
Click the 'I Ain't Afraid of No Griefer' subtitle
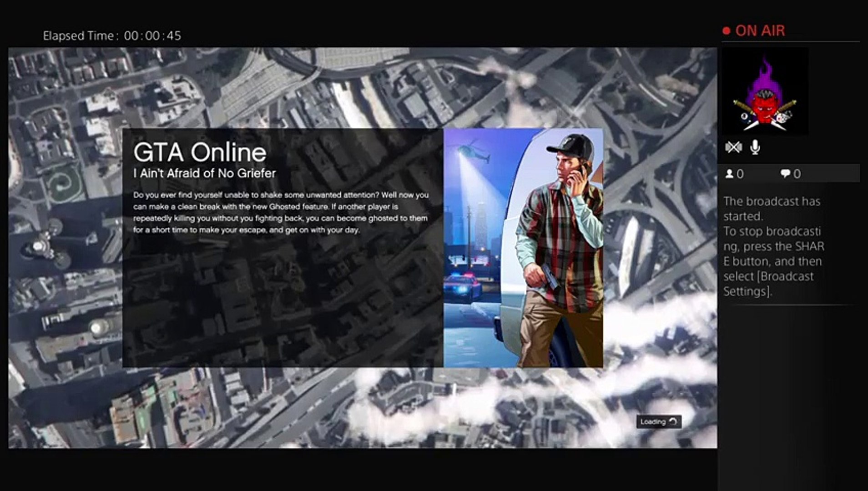pyautogui.click(x=205, y=173)
